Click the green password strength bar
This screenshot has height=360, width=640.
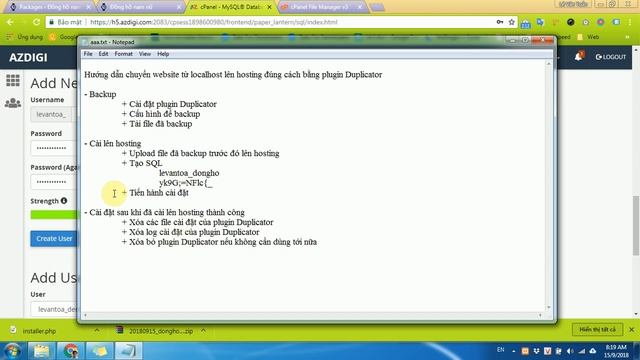coord(53,215)
